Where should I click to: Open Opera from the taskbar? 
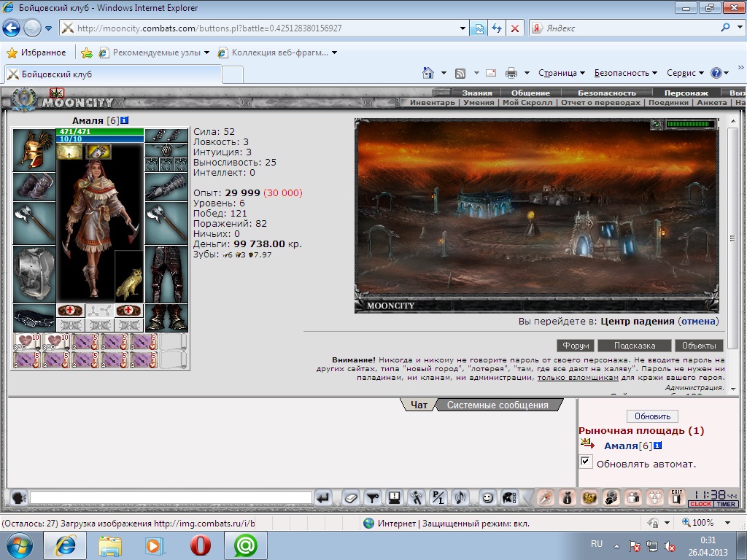(200, 545)
